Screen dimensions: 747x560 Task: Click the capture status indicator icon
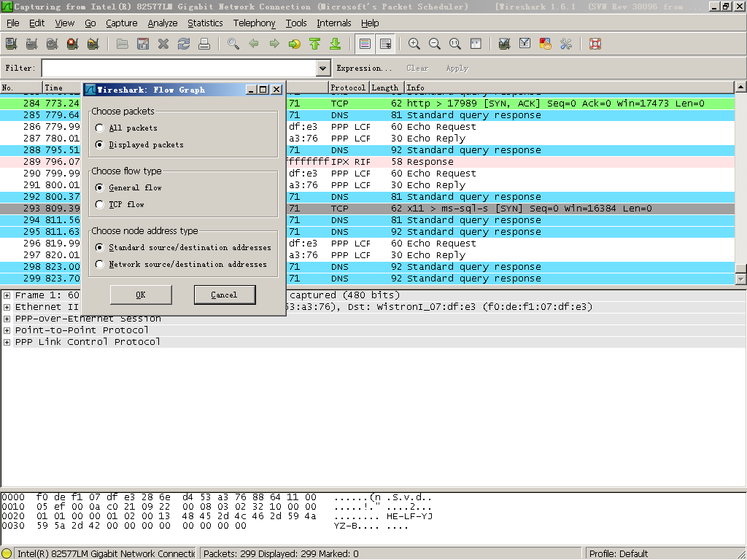7,554
